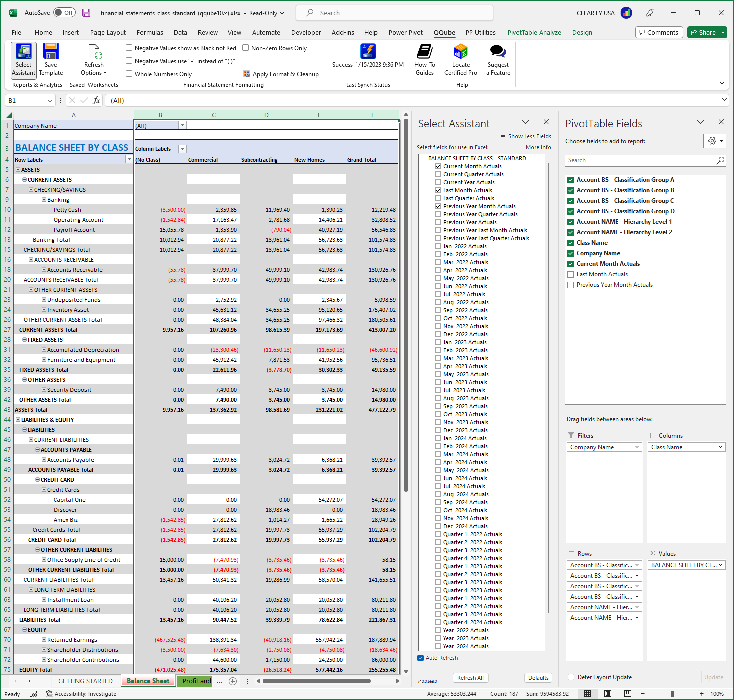This screenshot has height=700, width=734.
Task: Open How-To Guides
Action: (x=424, y=59)
